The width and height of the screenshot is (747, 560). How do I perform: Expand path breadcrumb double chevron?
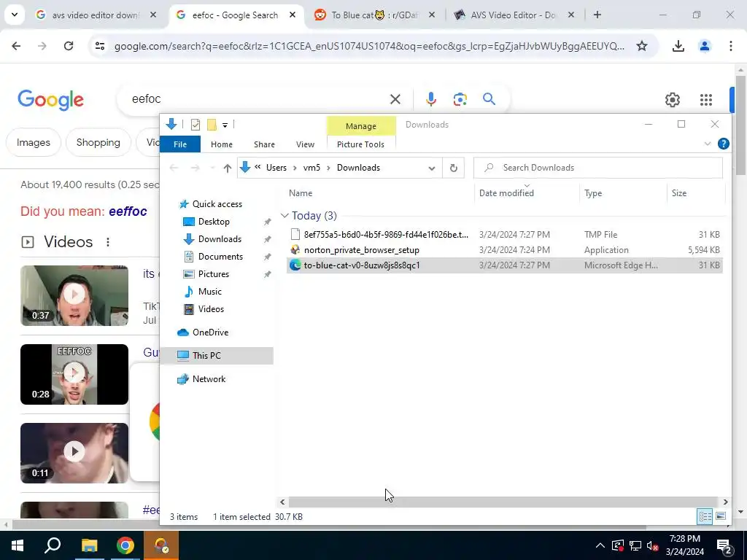pos(258,167)
